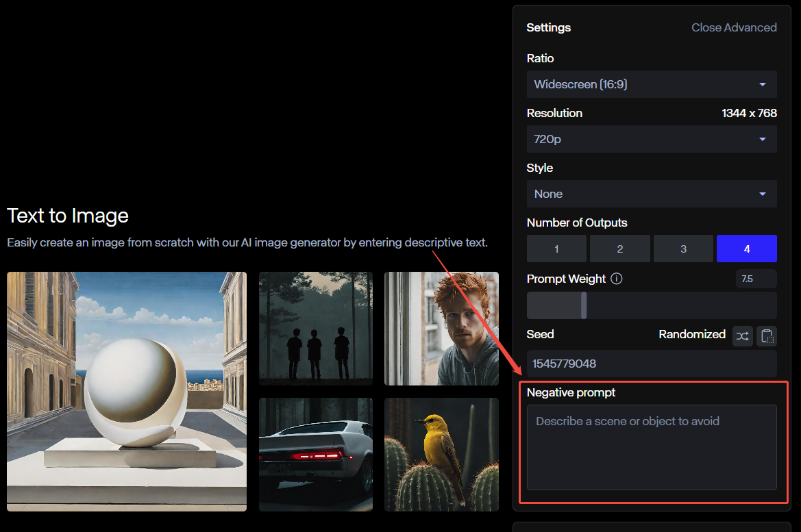
Task: Open the Style None dropdown
Action: (652, 194)
